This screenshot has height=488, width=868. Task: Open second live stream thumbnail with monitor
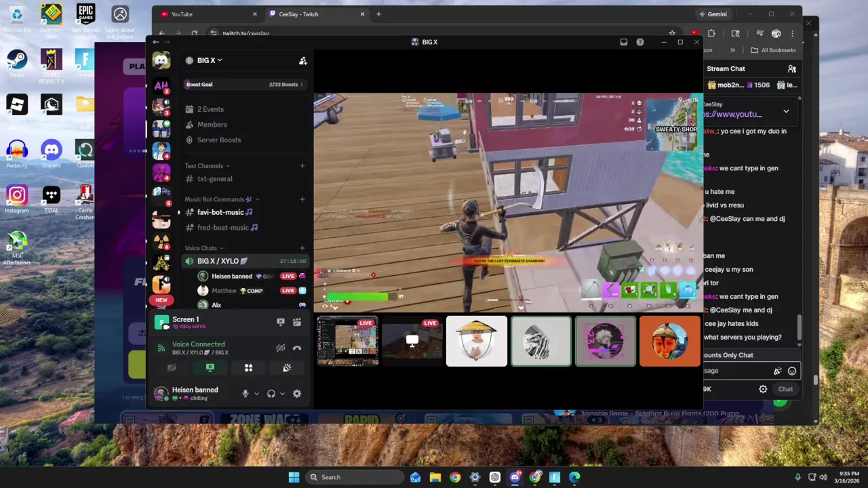click(x=412, y=341)
